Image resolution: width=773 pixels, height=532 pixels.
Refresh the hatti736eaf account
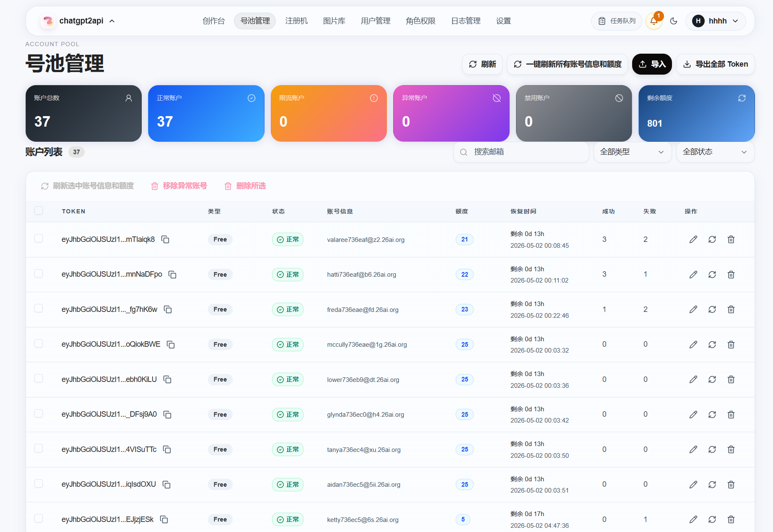pos(712,275)
